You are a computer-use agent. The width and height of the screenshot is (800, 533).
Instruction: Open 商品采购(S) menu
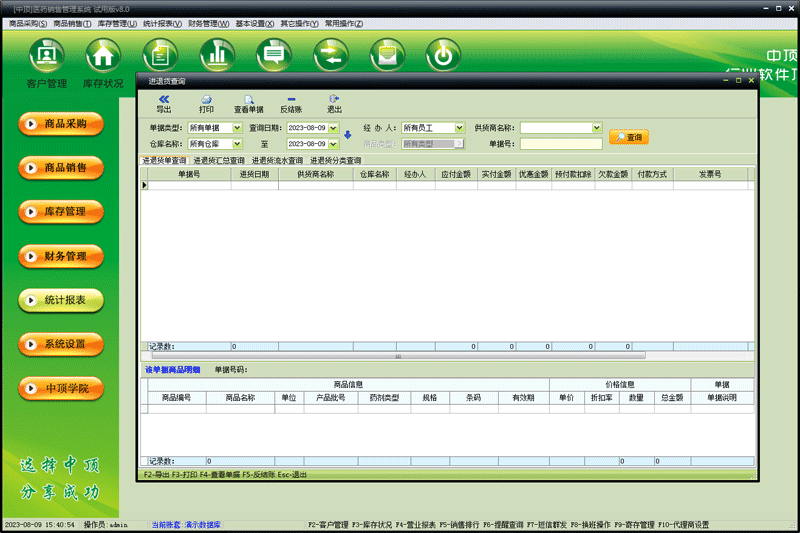pyautogui.click(x=28, y=23)
